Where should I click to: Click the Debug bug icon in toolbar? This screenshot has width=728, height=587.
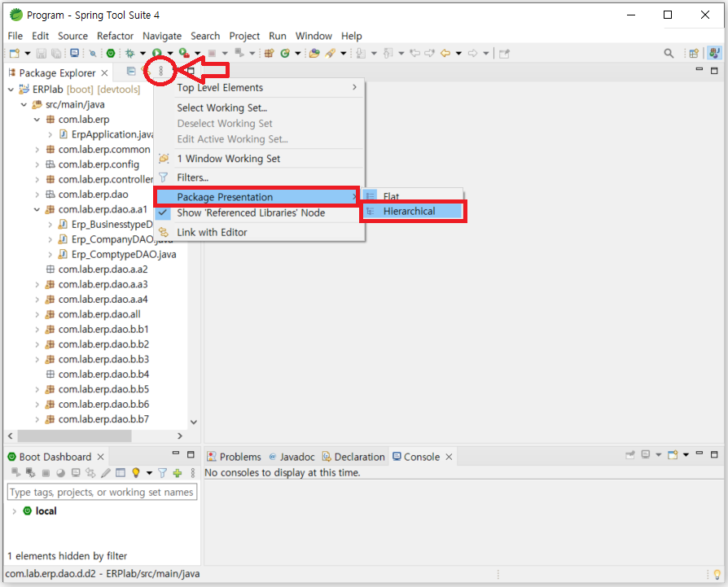point(130,54)
